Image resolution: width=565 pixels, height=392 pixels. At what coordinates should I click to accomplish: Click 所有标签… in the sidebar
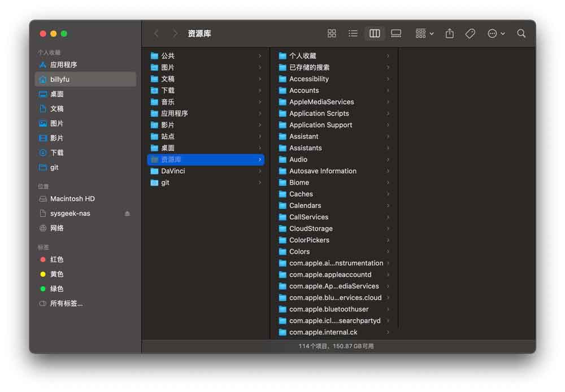[x=66, y=304]
